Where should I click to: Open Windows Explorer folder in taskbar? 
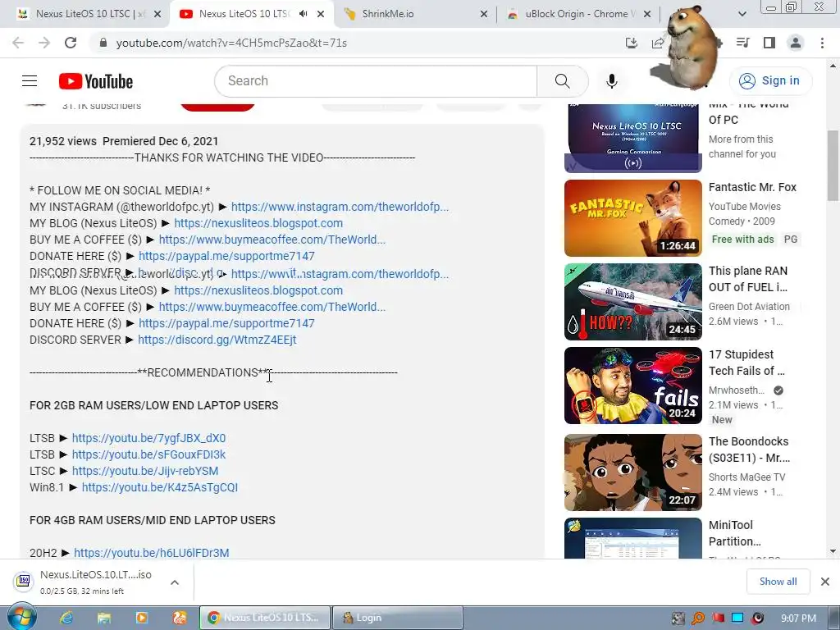(104, 618)
